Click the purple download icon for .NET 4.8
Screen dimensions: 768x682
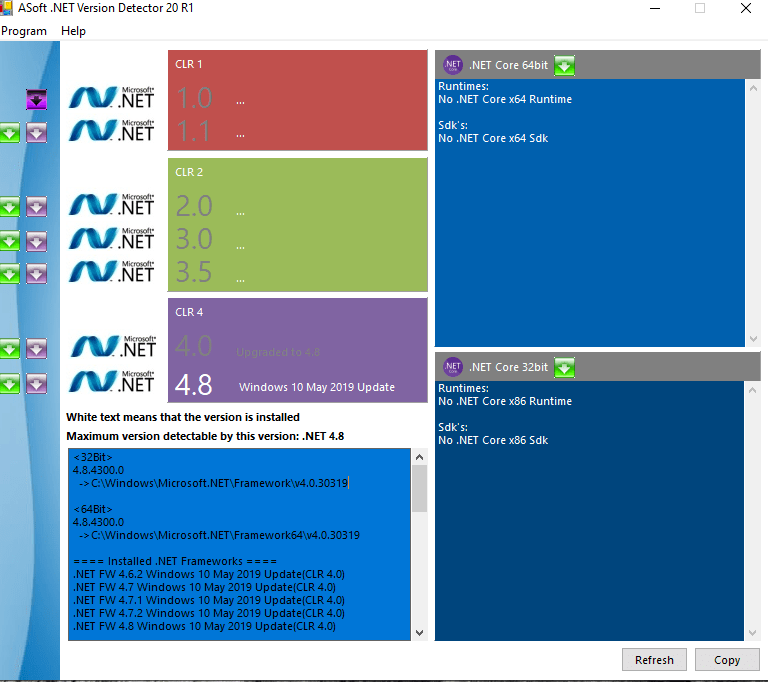pos(36,383)
